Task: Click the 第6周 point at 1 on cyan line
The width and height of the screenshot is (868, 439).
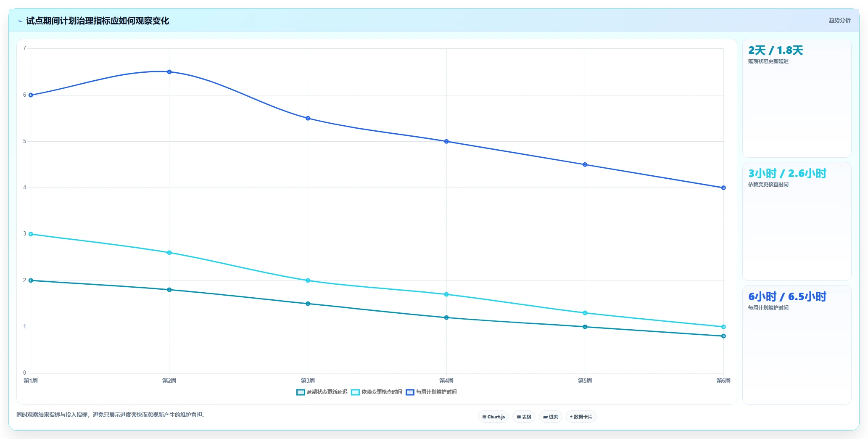Action: pyautogui.click(x=723, y=327)
